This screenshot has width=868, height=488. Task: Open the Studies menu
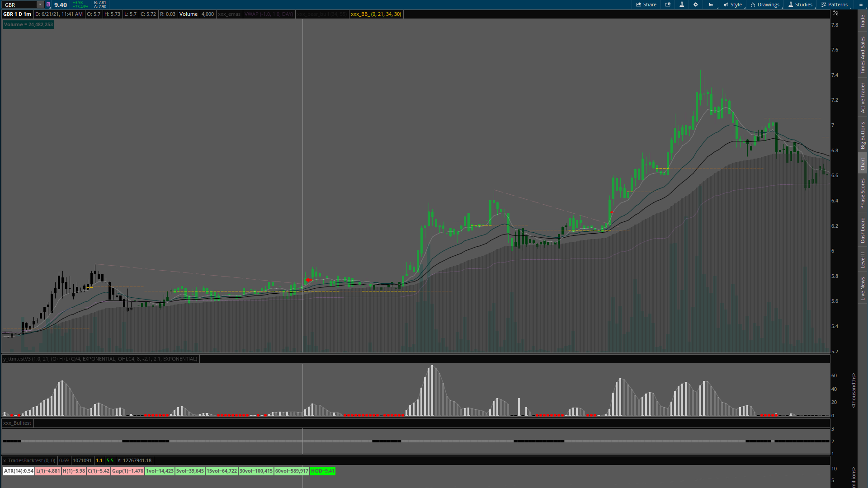[800, 5]
